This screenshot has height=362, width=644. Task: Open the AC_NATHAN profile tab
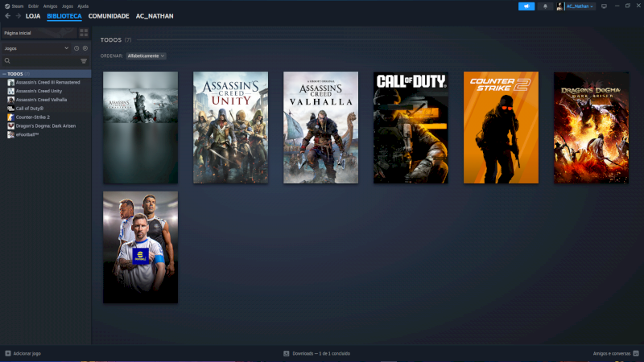[155, 16]
